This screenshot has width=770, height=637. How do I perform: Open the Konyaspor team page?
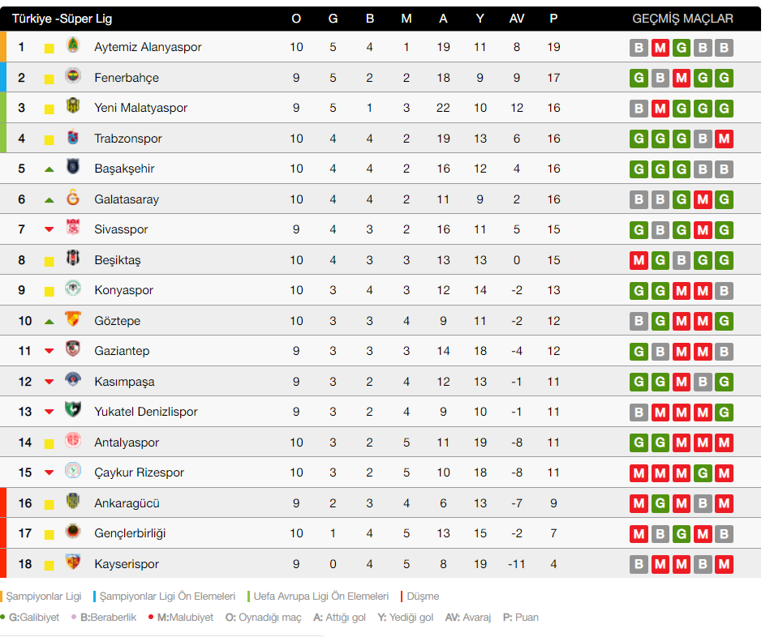click(124, 290)
